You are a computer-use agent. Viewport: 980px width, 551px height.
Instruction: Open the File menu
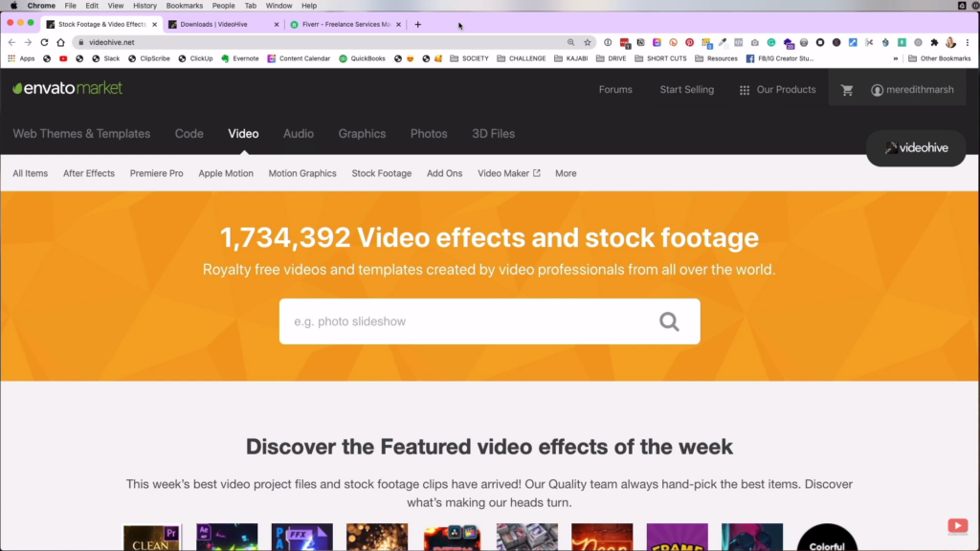pyautogui.click(x=70, y=6)
